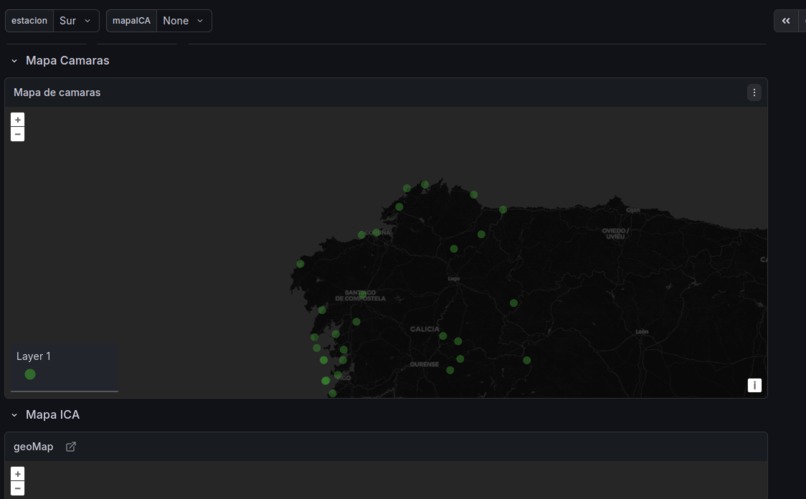Viewport: 806px width, 499px height.
Task: Click the Mapa Camaras row title
Action: (x=67, y=61)
